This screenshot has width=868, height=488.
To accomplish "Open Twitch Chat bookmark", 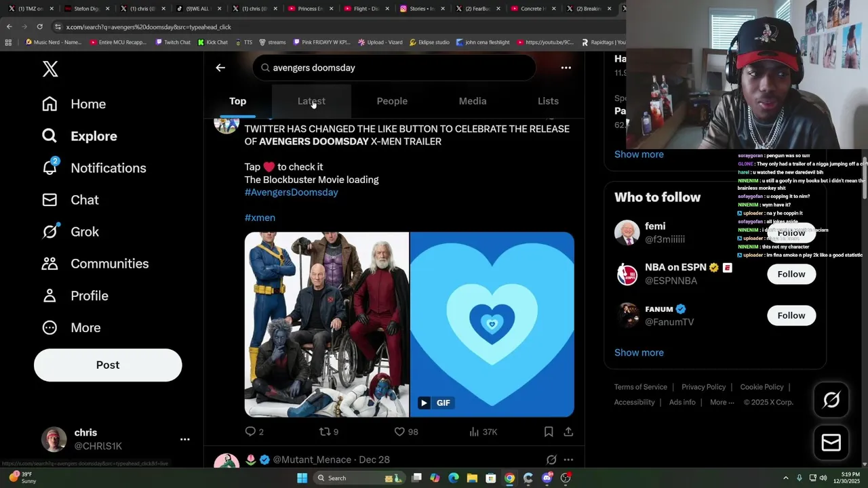I will click(x=173, y=42).
